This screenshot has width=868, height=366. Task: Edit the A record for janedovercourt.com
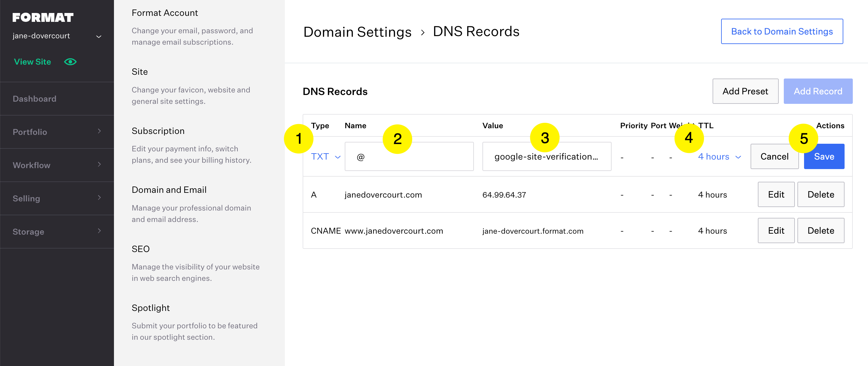(x=776, y=194)
